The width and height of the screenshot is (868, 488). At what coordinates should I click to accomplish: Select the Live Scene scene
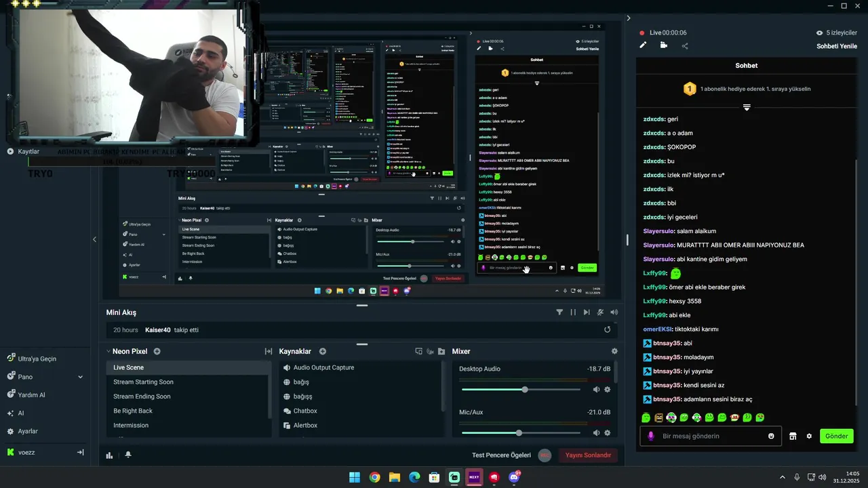(187, 367)
